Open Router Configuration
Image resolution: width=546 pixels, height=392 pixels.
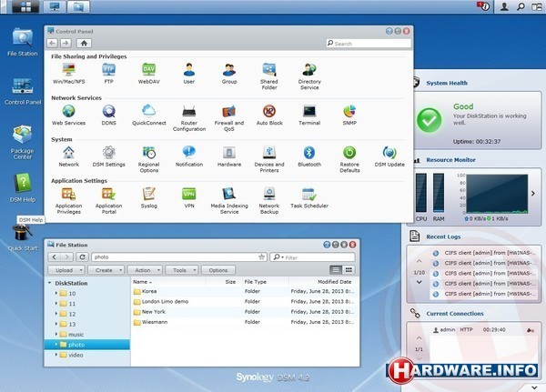click(x=189, y=117)
